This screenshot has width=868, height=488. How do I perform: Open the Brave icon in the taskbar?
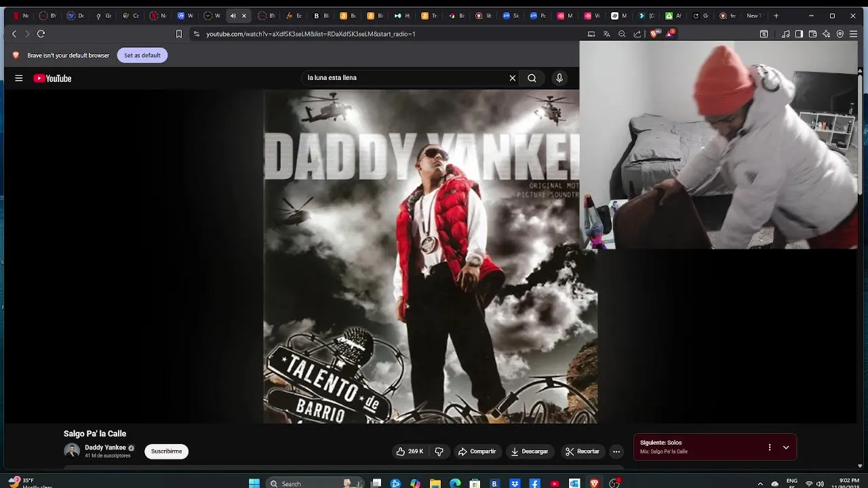click(595, 483)
